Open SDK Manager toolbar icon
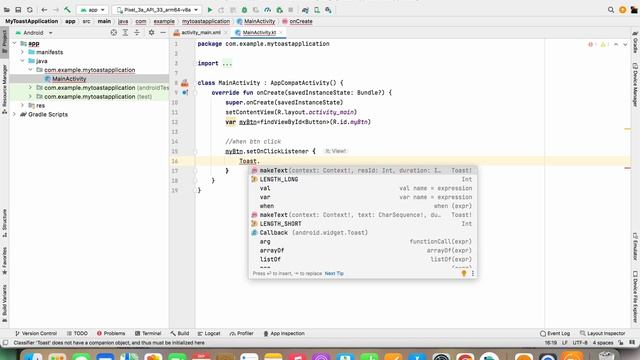Image resolution: width=640 pixels, height=360 pixels. point(328,10)
